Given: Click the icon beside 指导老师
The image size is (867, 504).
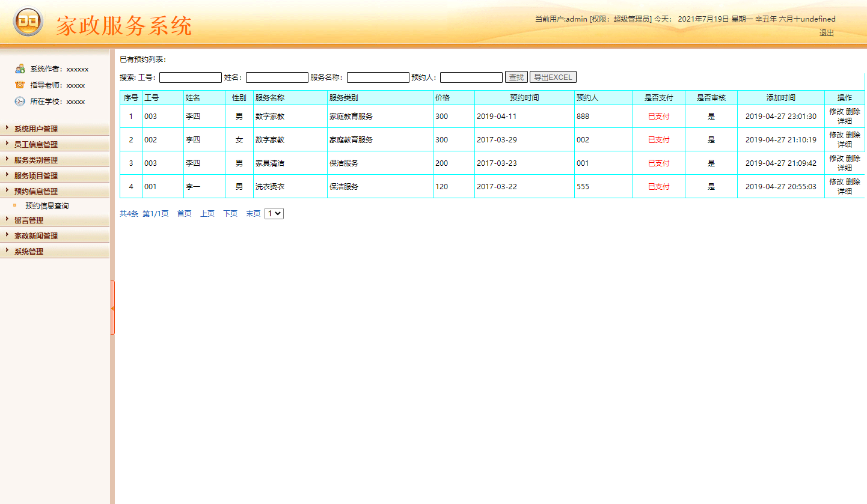Looking at the screenshot, I should (20, 85).
